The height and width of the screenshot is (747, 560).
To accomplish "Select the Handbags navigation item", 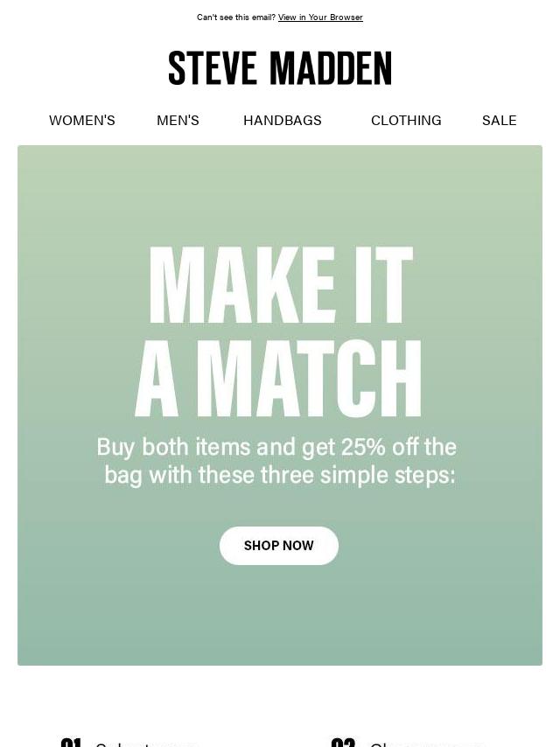I will (283, 120).
